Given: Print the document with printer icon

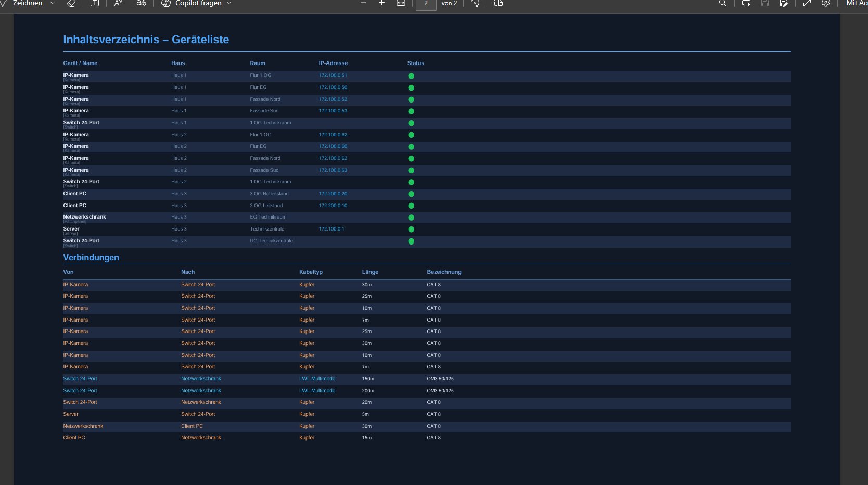Looking at the screenshot, I should [746, 3].
